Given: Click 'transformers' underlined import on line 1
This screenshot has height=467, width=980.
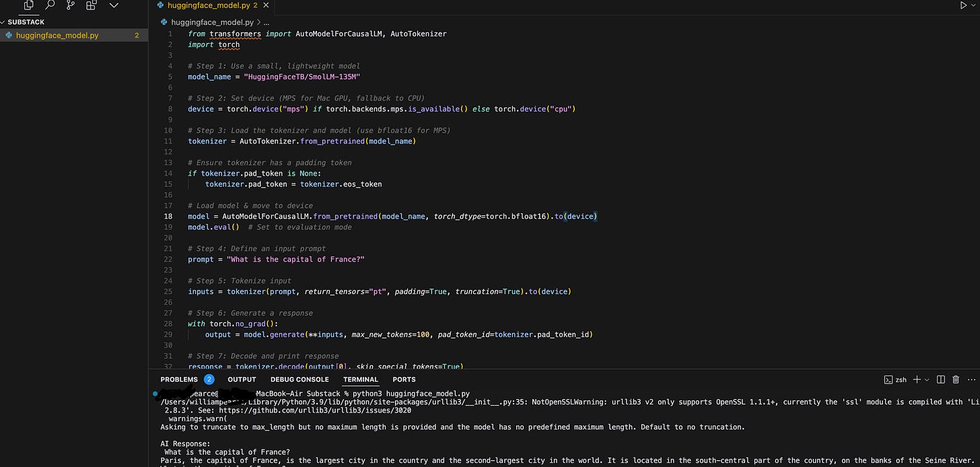Looking at the screenshot, I should click(x=237, y=34).
